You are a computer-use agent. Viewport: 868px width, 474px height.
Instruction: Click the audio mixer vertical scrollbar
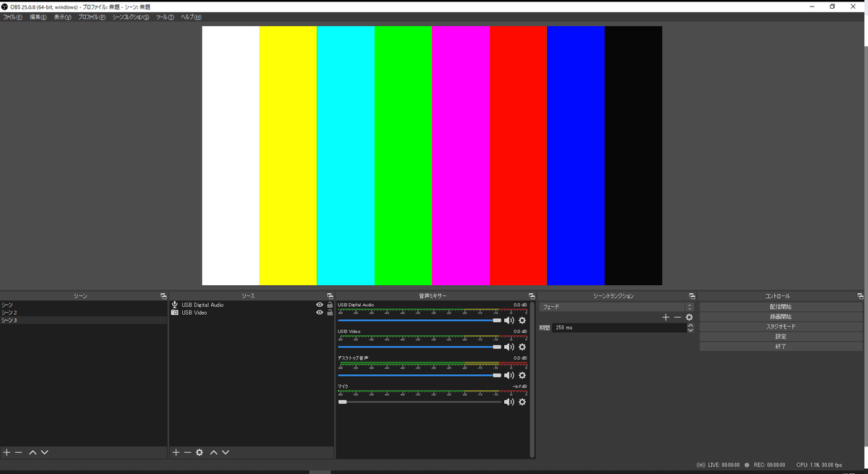[532, 380]
